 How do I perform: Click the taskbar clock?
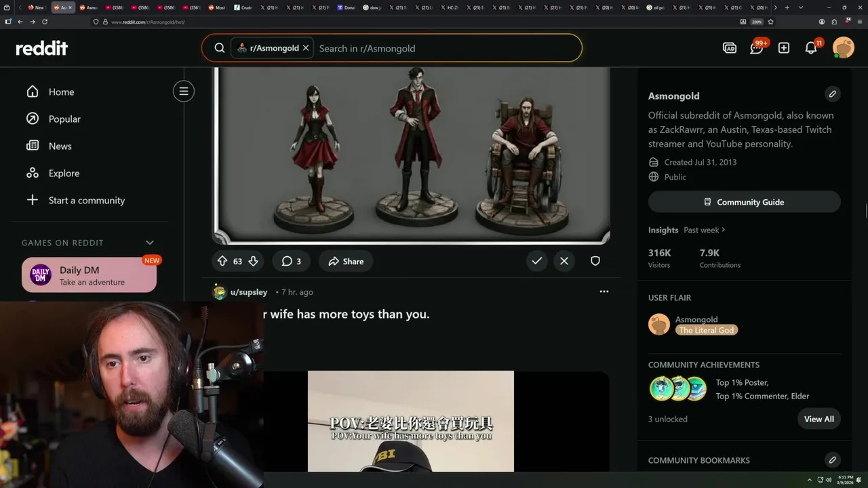click(x=846, y=480)
